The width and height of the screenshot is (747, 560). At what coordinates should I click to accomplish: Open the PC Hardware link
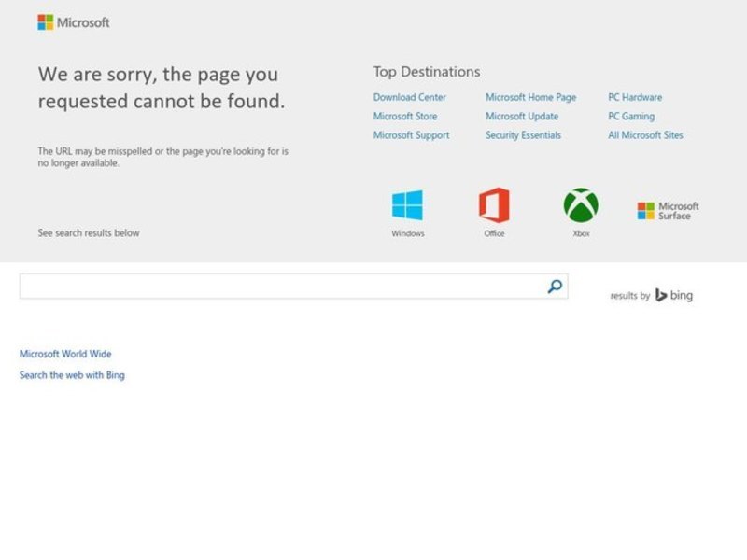pyautogui.click(x=635, y=97)
